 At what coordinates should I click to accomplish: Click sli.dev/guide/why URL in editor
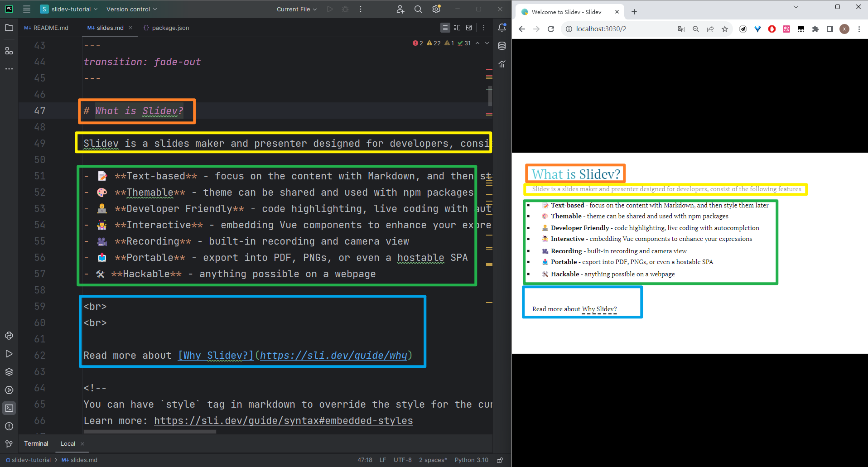click(334, 356)
